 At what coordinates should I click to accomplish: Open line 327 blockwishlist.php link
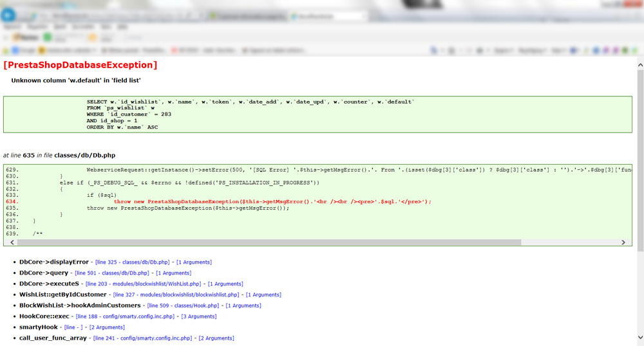(176, 295)
